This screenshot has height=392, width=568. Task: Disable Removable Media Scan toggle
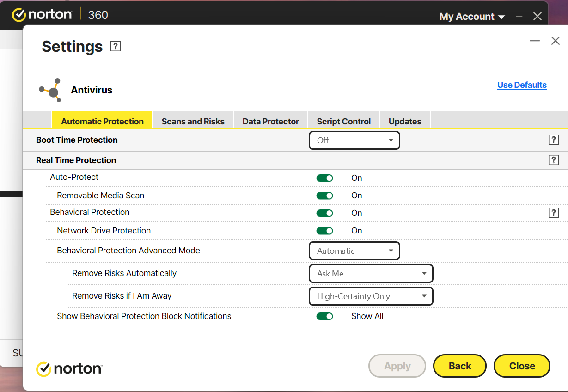(324, 196)
